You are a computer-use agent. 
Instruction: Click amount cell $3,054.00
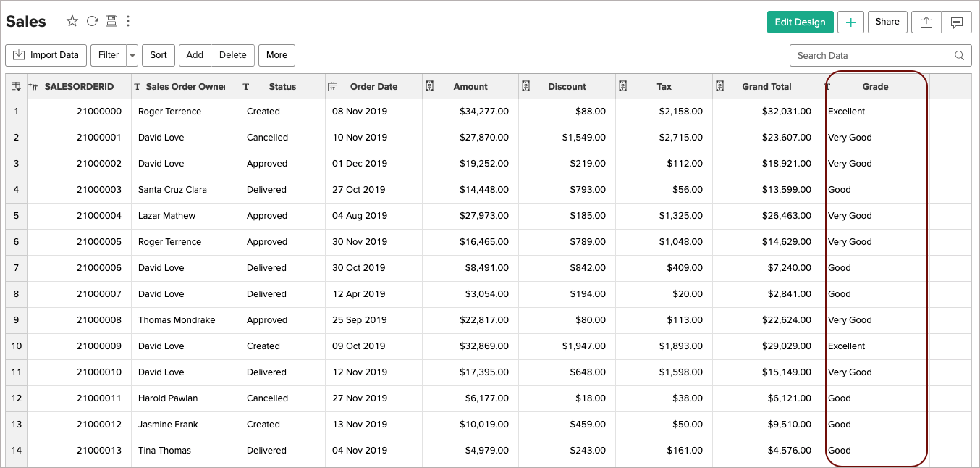[470, 294]
